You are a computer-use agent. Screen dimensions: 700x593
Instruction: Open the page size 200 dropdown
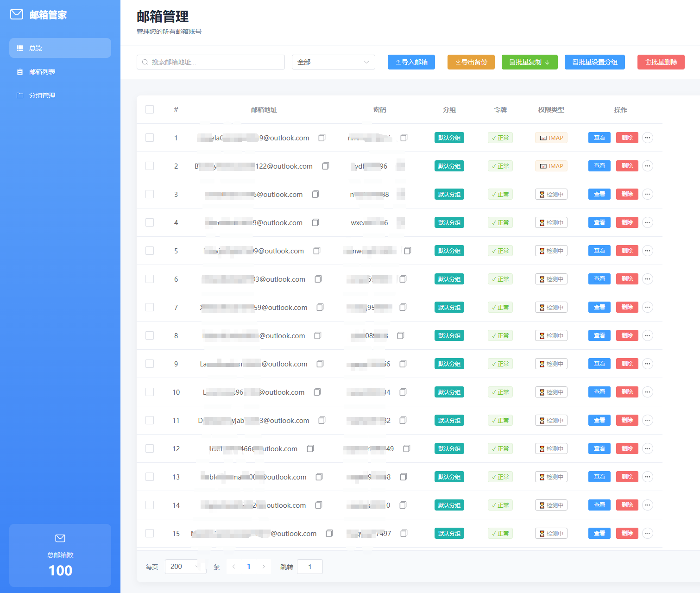[185, 567]
